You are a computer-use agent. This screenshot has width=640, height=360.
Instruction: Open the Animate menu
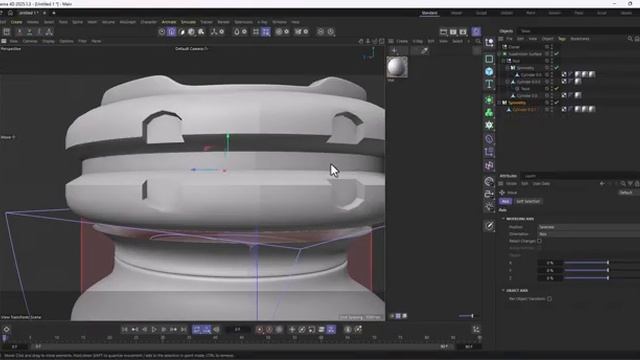[169, 22]
